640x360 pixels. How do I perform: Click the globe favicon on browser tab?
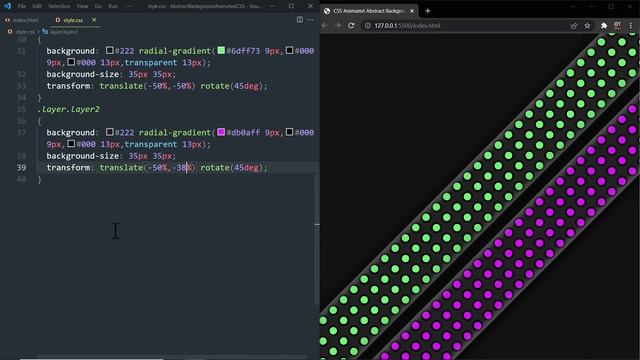(x=327, y=11)
